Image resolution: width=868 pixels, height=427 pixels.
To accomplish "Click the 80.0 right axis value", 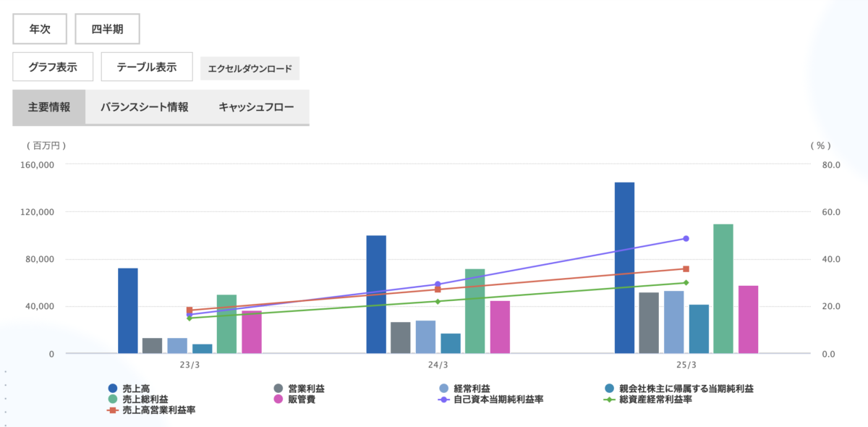I will 832,164.
